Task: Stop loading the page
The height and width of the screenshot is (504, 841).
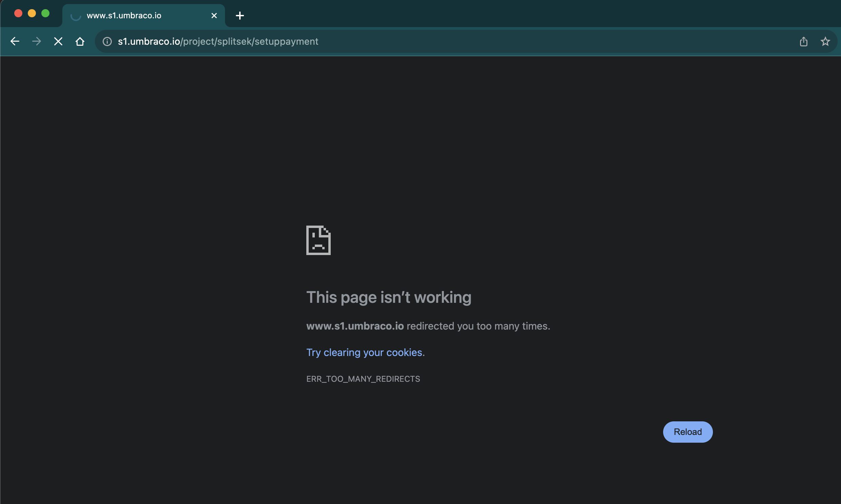Action: [x=58, y=41]
